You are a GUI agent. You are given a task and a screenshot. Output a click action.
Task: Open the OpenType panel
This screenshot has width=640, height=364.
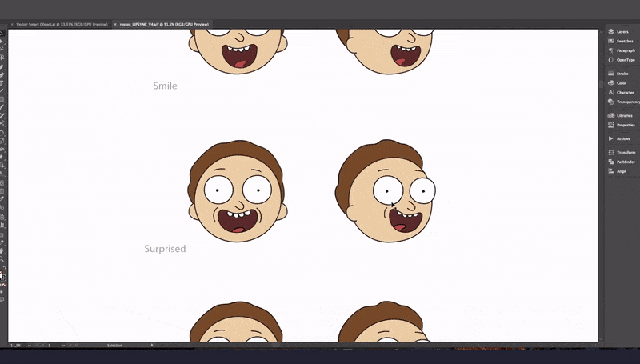click(x=622, y=59)
